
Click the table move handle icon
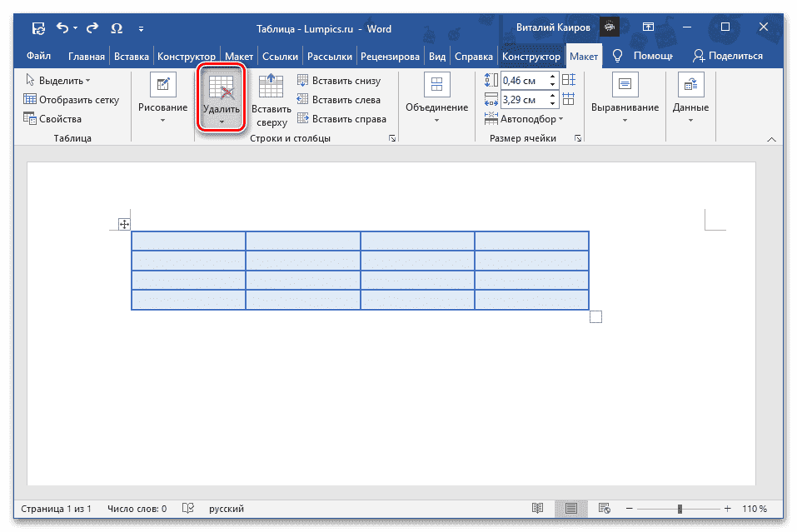coord(124,224)
